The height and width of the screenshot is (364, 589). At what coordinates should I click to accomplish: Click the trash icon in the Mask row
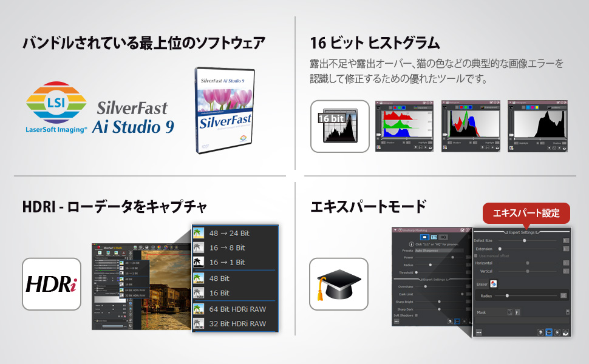pos(568,312)
